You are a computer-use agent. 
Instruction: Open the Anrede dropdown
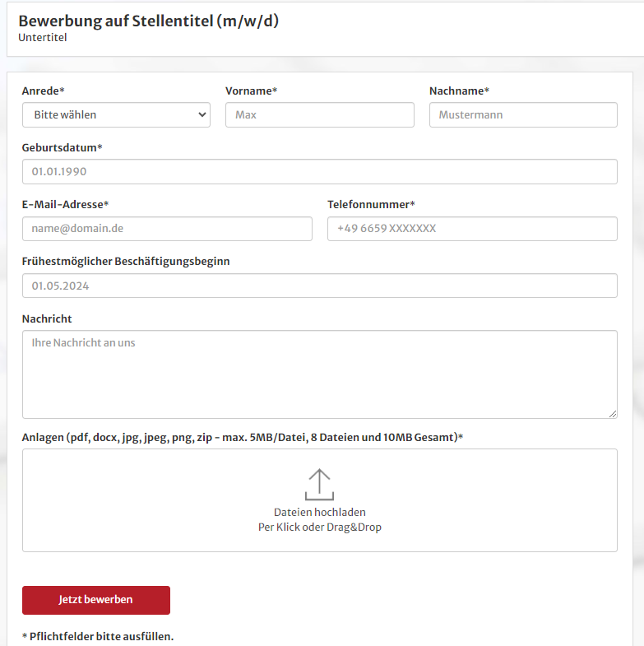pos(116,114)
